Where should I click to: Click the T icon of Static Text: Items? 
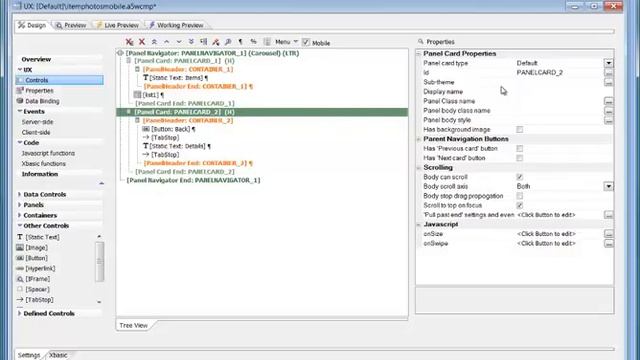pos(146,78)
